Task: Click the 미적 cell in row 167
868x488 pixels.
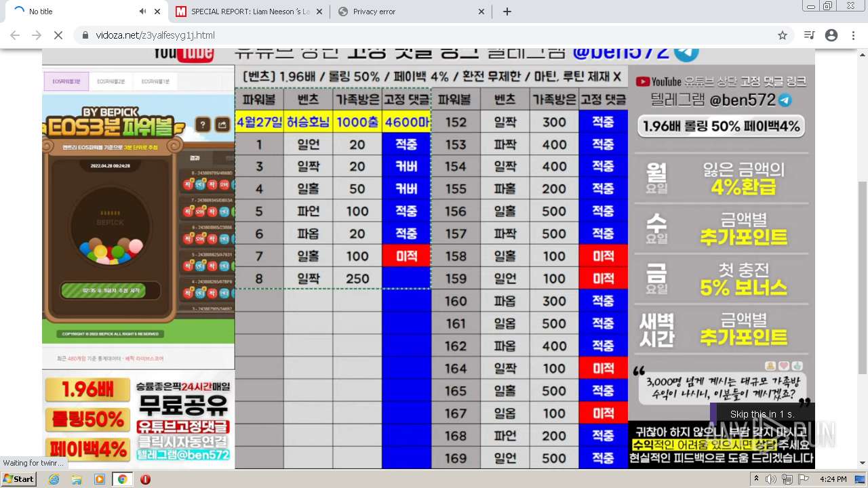Action: pos(604,413)
